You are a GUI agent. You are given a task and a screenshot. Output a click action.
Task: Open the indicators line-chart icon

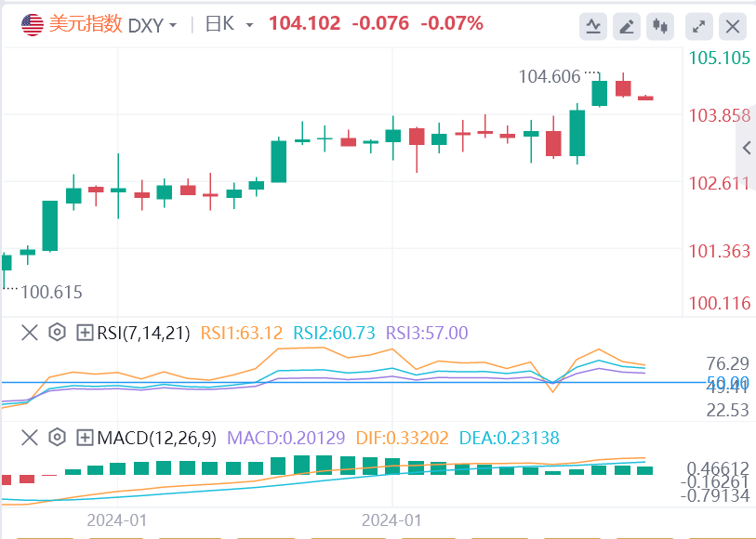point(593,26)
